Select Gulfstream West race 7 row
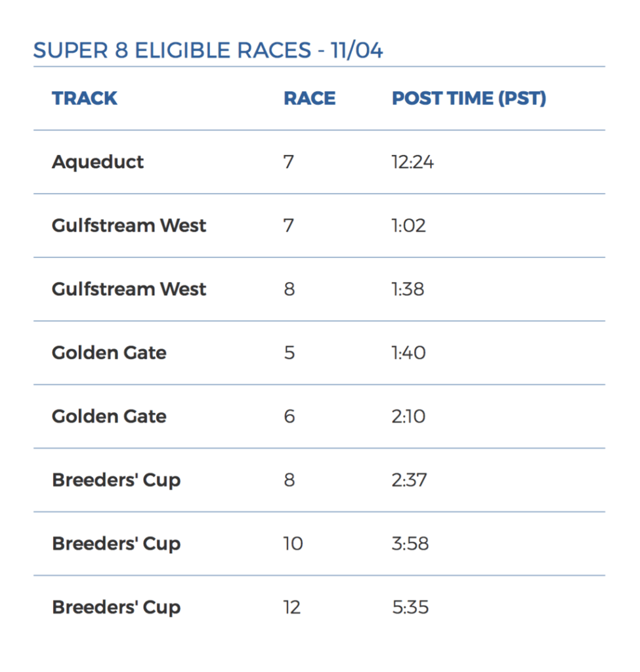 pos(320,226)
